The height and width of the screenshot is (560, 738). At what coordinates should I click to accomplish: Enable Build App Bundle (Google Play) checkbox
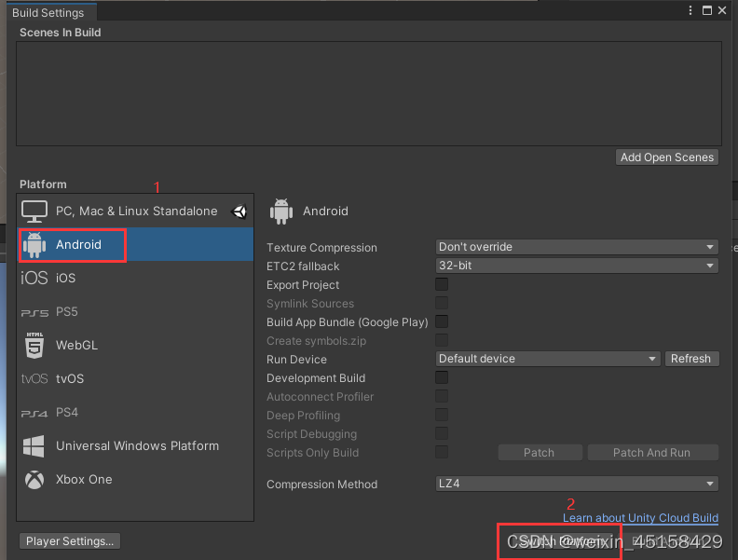[442, 321]
